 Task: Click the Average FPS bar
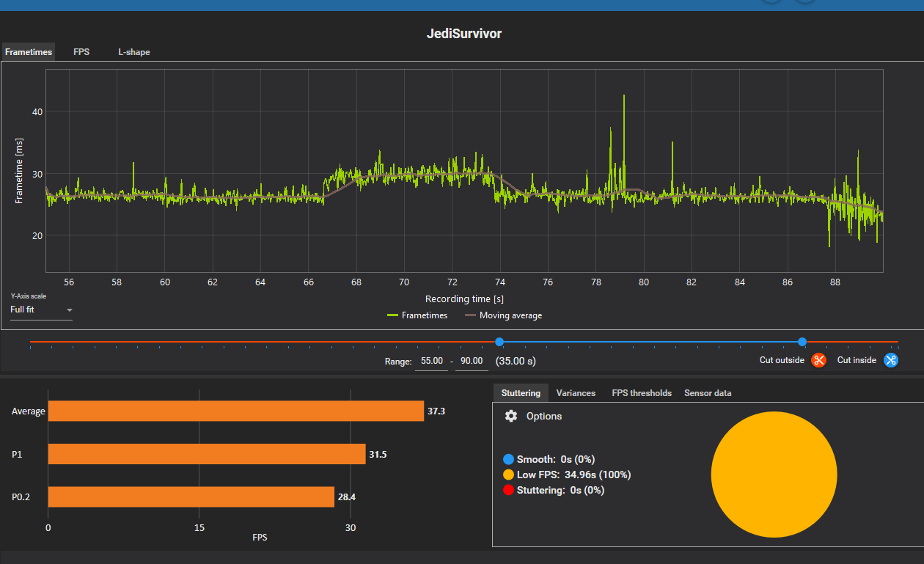click(236, 411)
